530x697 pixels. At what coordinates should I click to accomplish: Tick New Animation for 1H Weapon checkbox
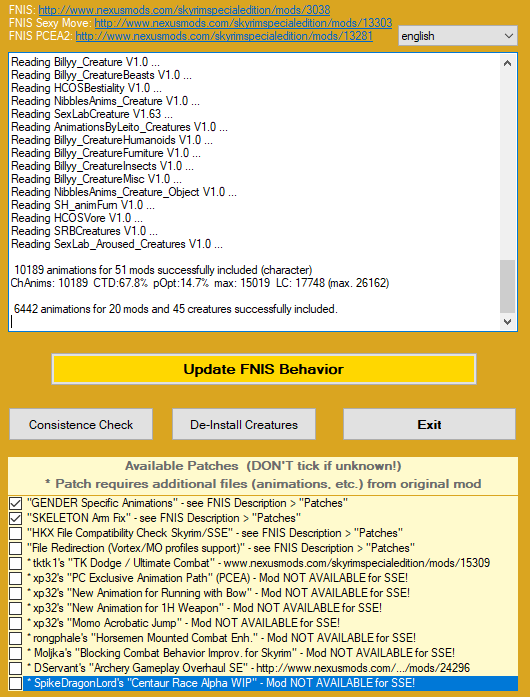tap(16, 608)
